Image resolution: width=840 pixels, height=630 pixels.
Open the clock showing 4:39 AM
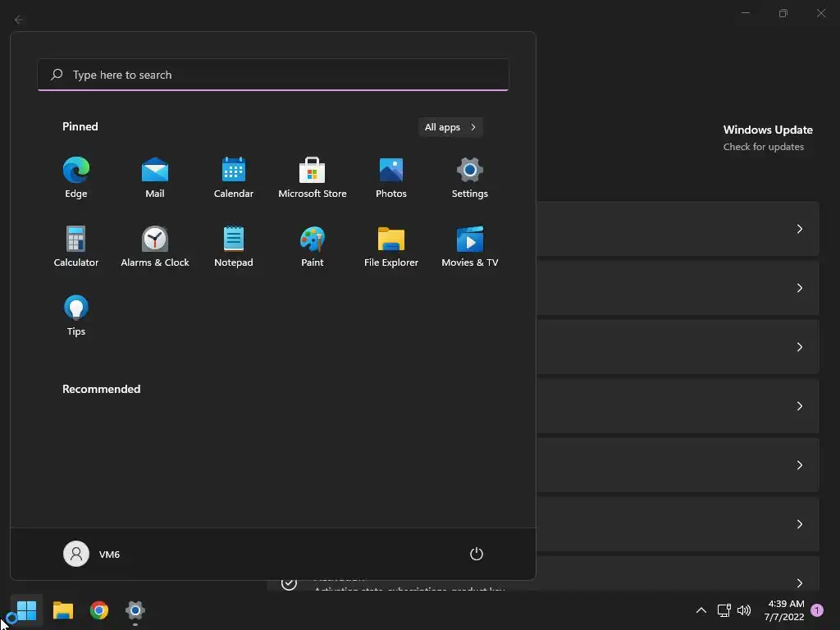785,610
